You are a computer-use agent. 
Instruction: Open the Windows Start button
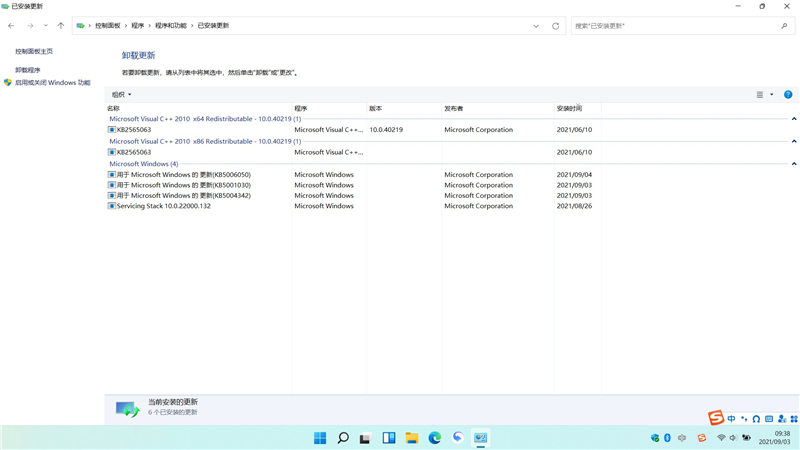[320, 438]
